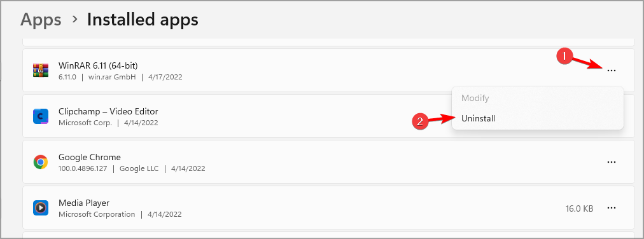Go back to the Apps breadcrumb
This screenshot has width=644, height=239.
(x=41, y=19)
